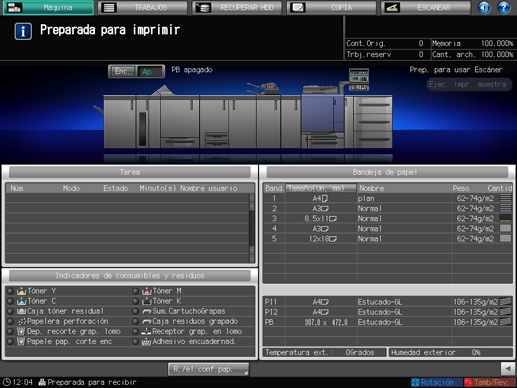Screen dimensions: 517x388
Task: Toggle the Ap. power switch off
Action: coord(150,71)
